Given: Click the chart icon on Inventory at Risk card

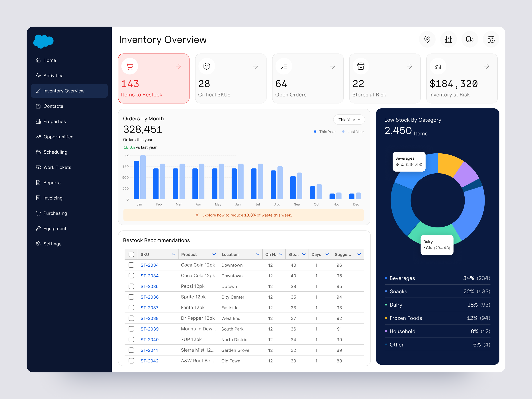Looking at the screenshot, I should coord(438,66).
